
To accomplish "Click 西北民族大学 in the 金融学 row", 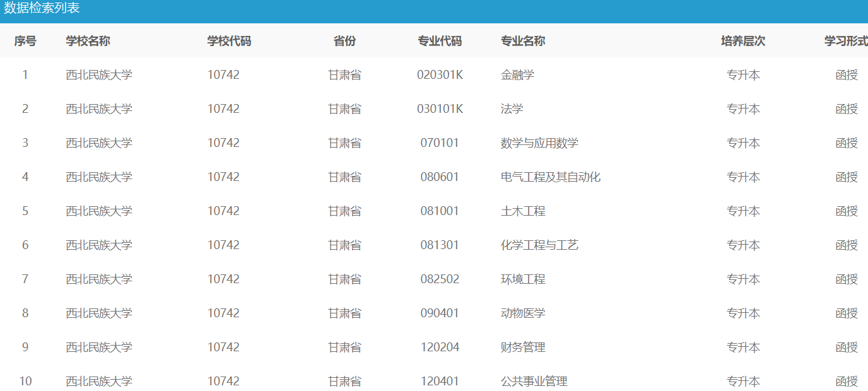I will [x=99, y=75].
